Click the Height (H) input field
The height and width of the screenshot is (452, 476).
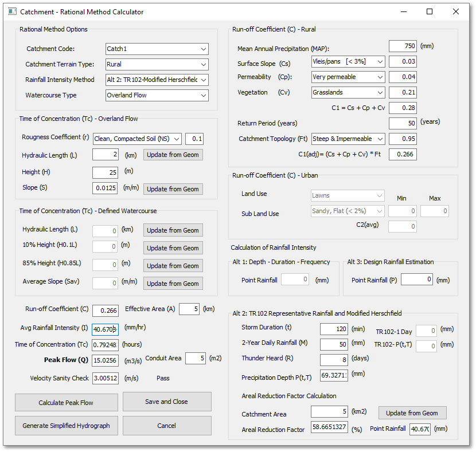tap(105, 172)
